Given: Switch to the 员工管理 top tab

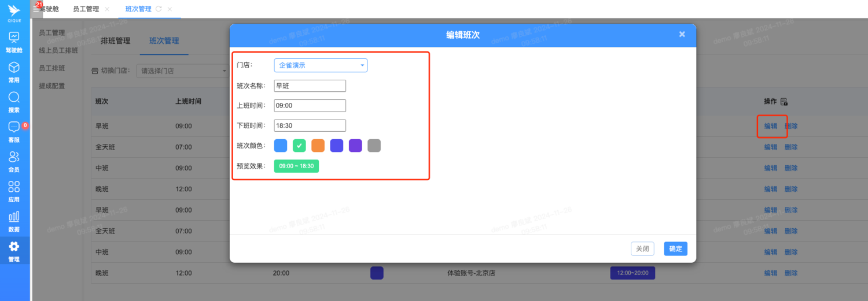Looking at the screenshot, I should (x=86, y=9).
